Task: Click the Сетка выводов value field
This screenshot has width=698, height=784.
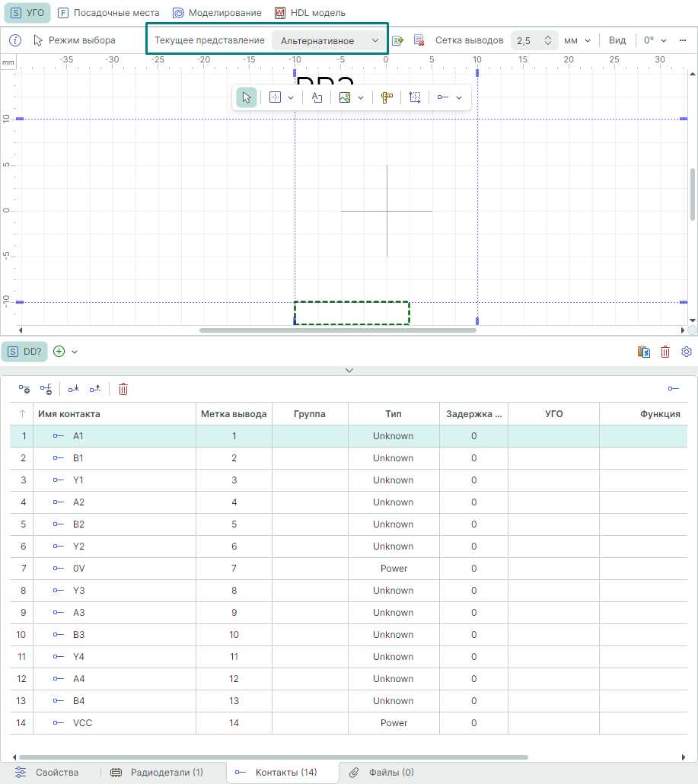Action: click(x=527, y=40)
